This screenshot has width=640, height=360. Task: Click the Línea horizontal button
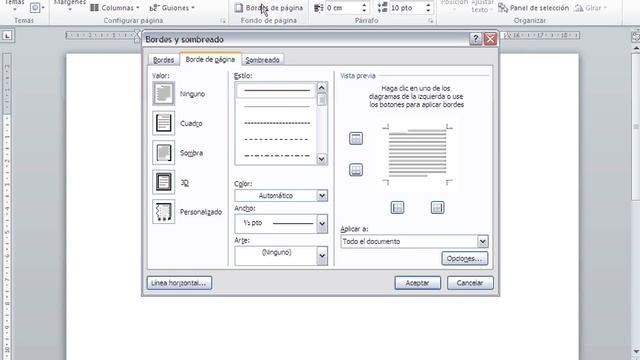(x=179, y=282)
